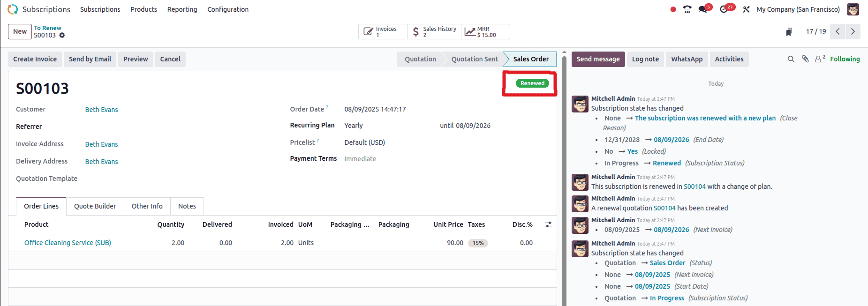The height and width of the screenshot is (306, 868).
Task: Open activities clock icon with 27 badge
Action: coord(727,9)
